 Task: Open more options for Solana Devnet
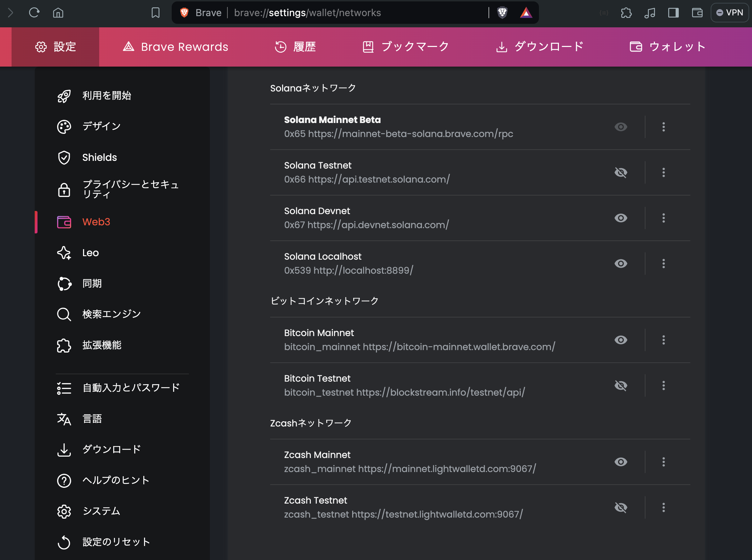[663, 218]
